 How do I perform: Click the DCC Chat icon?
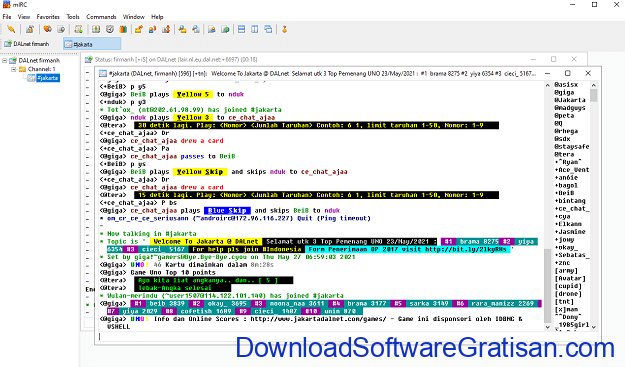click(x=152, y=29)
